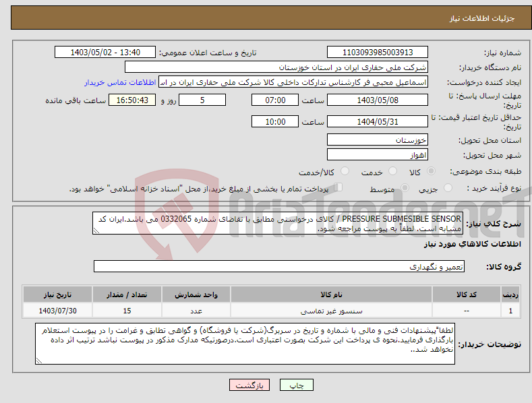Screen dimensions: 532x403
Task: Click the need number field 1103093985003913
Action: coord(378,53)
